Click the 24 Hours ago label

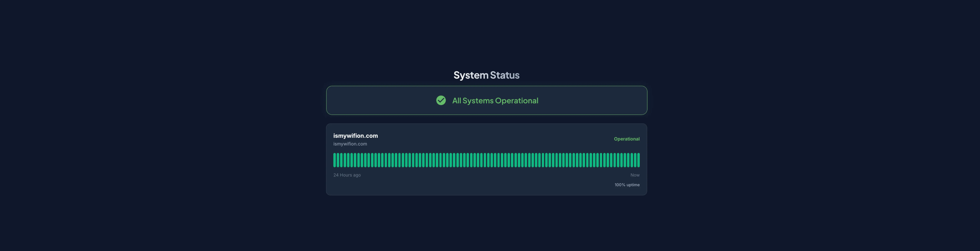pyautogui.click(x=347, y=175)
